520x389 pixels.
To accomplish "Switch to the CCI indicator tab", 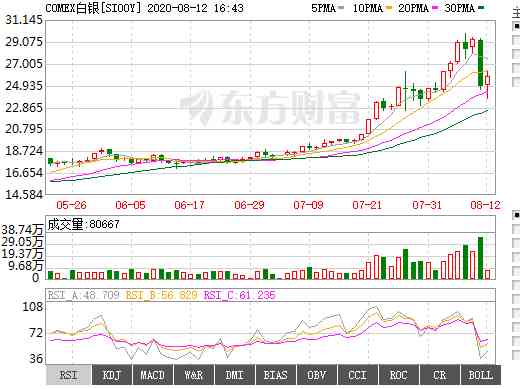I will (x=358, y=375).
